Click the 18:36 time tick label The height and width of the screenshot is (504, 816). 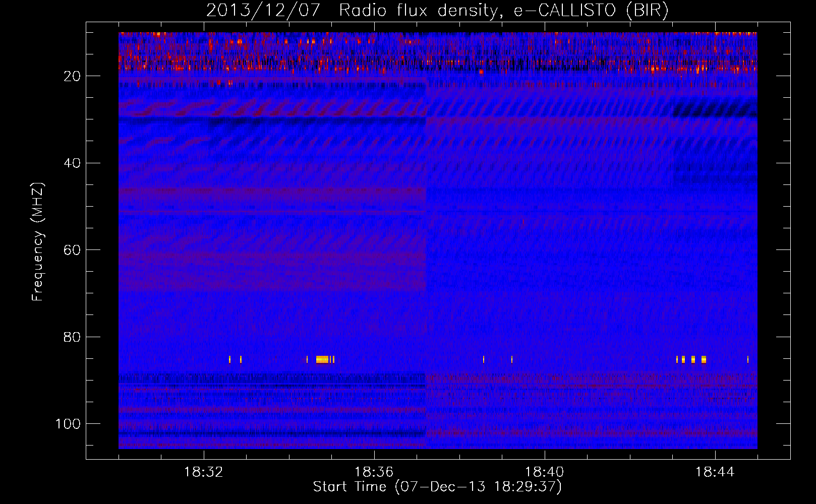click(x=374, y=472)
